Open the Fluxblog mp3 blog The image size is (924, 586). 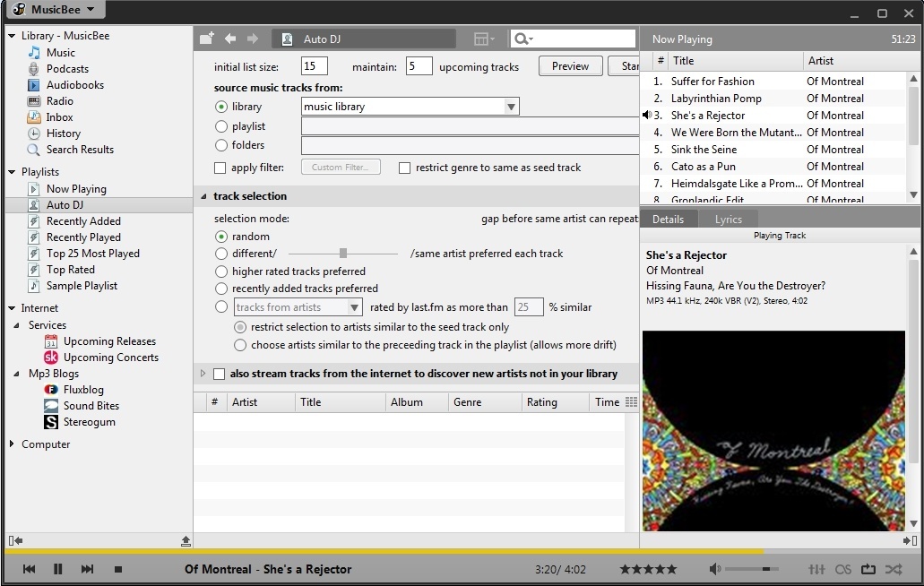pos(83,389)
